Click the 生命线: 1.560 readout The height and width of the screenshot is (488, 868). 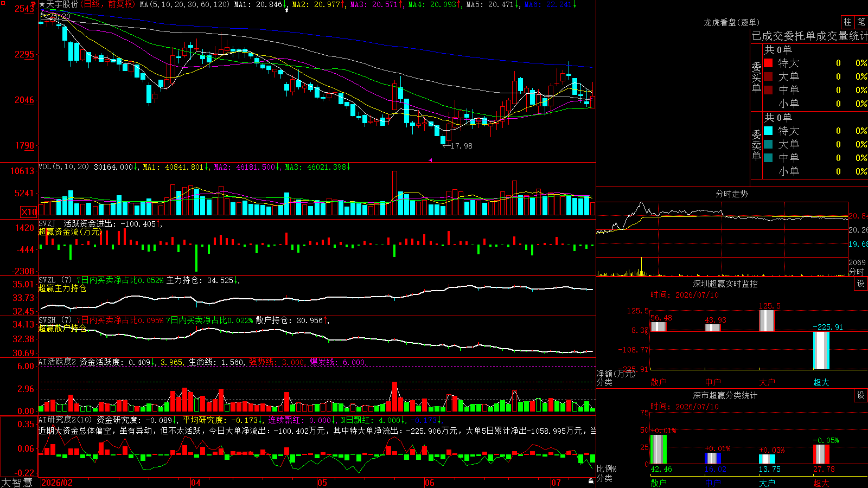pyautogui.click(x=216, y=362)
